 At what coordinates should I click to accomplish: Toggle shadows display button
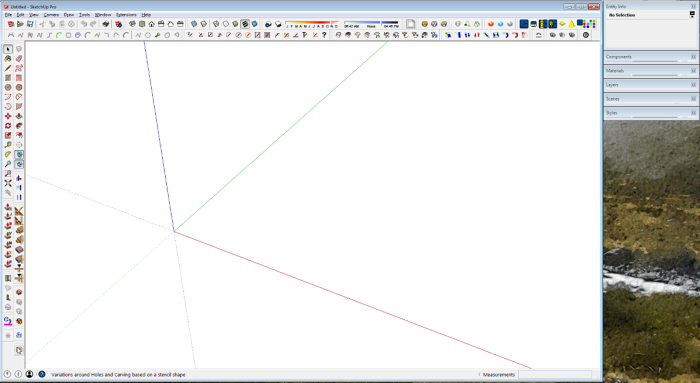point(268,24)
